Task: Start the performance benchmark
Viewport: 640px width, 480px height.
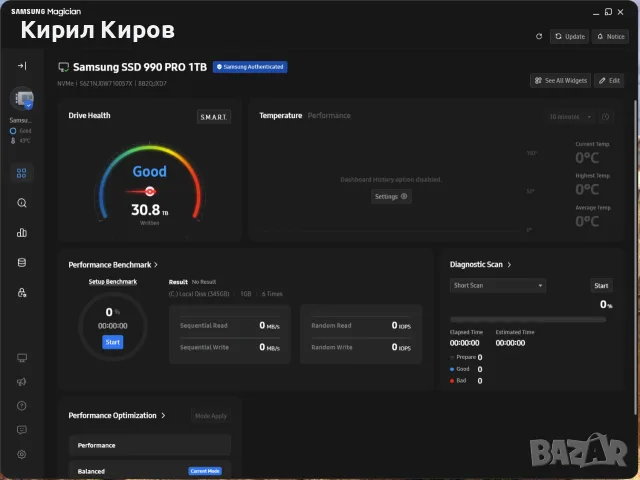Action: point(113,342)
